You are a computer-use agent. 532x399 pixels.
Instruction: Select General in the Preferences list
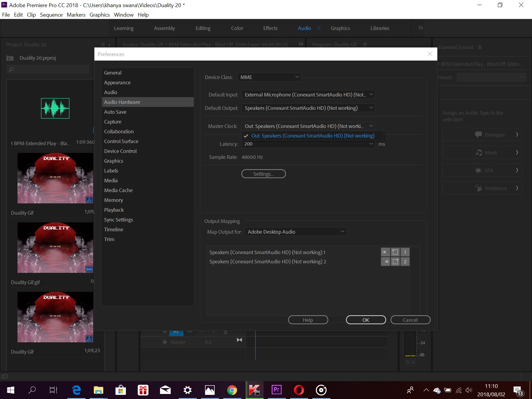tap(148, 73)
